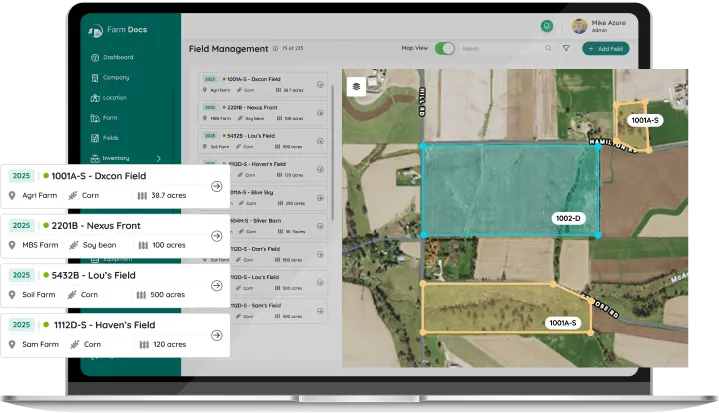Open arrow for 2201B Nexus Front card

coord(216,236)
